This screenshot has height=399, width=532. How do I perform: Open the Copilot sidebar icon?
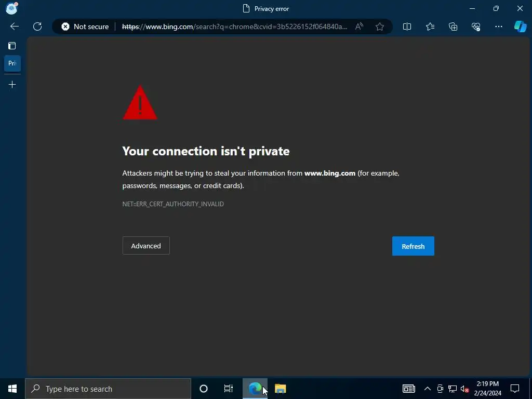click(520, 26)
